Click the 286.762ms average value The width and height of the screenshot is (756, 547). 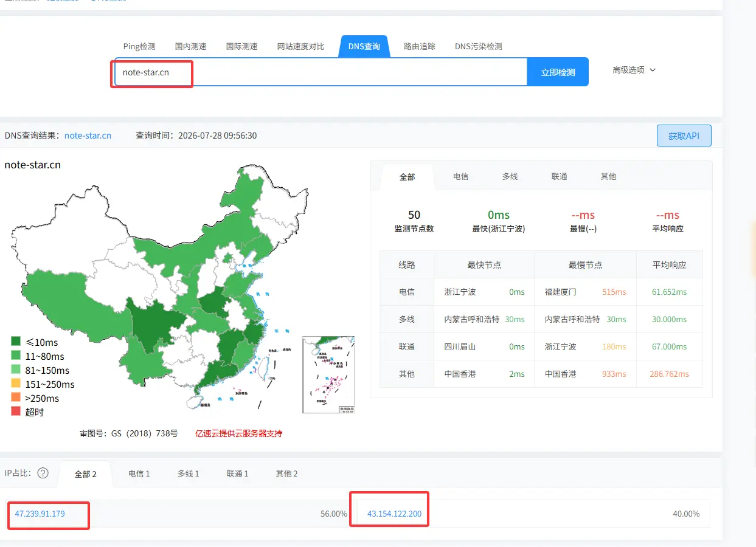click(669, 374)
